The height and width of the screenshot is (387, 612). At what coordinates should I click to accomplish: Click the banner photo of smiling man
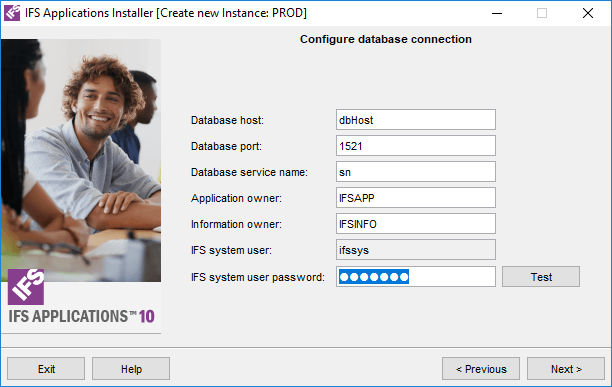point(81,160)
